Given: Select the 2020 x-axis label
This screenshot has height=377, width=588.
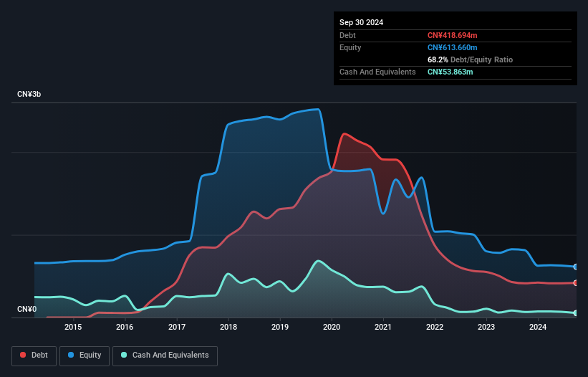Looking at the screenshot, I should pyautogui.click(x=332, y=327).
